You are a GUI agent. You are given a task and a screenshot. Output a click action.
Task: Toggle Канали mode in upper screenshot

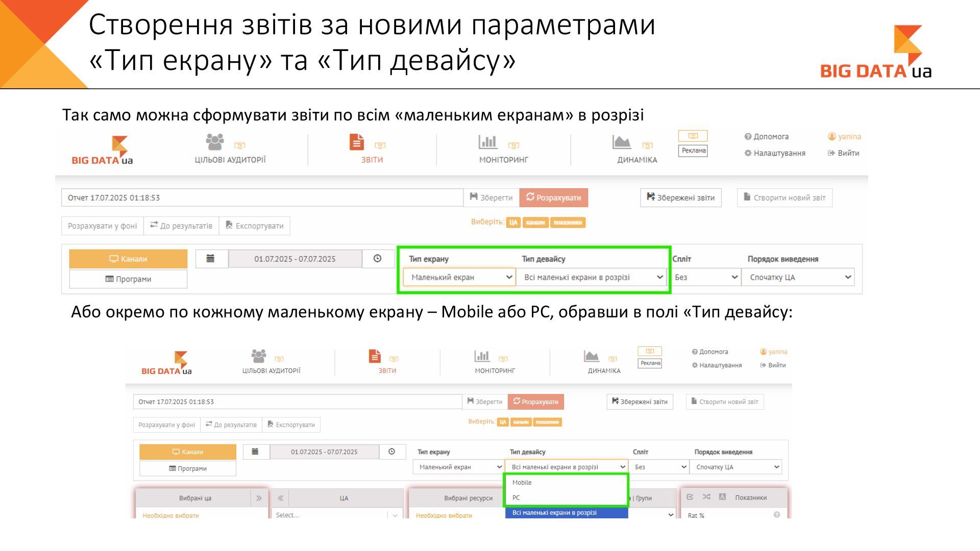[x=128, y=259]
